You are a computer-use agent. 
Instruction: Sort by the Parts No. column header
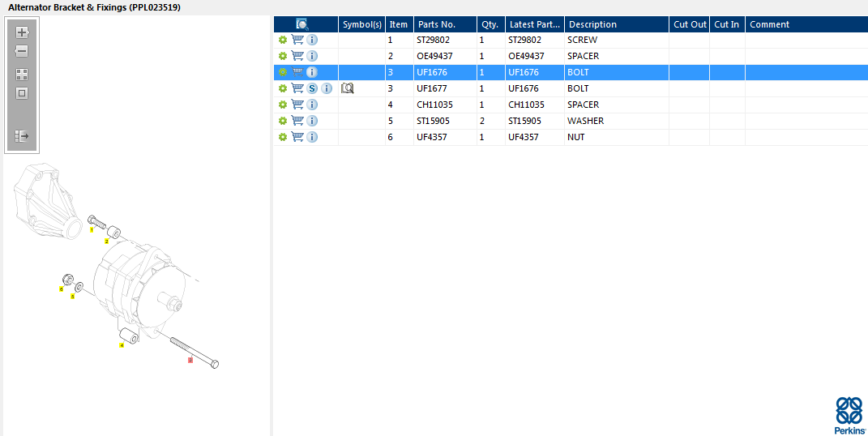point(445,24)
